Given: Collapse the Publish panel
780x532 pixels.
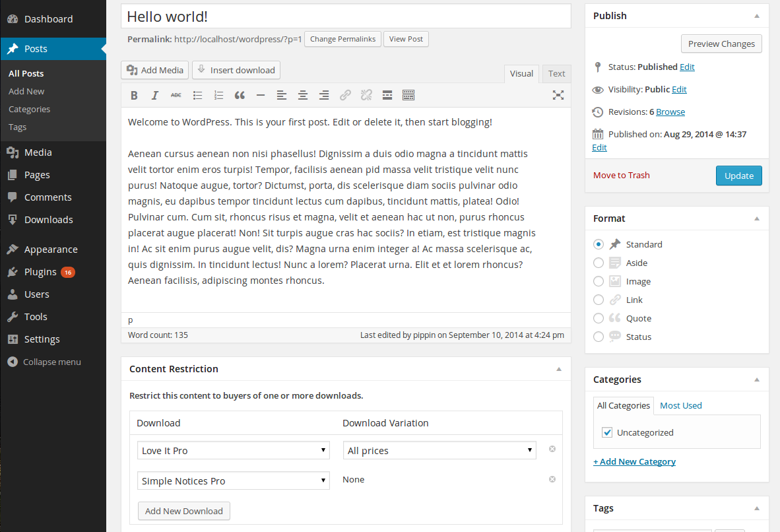Looking at the screenshot, I should point(758,16).
